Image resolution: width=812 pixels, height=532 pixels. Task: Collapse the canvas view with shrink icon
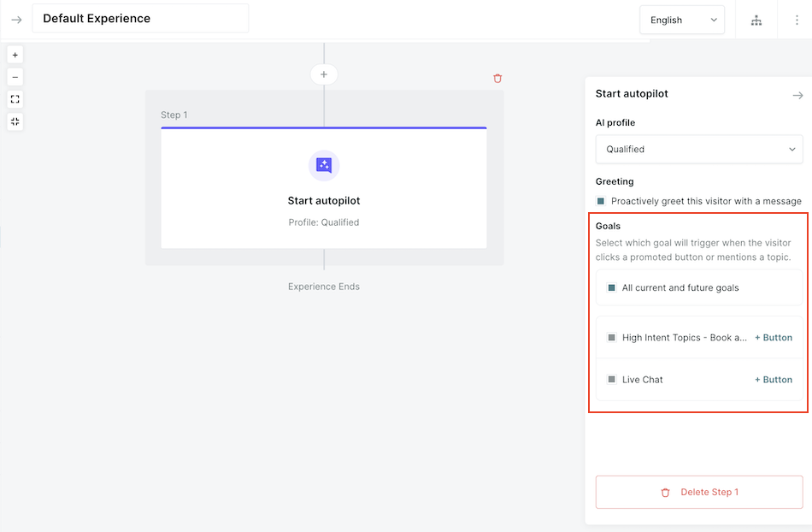[x=15, y=121]
